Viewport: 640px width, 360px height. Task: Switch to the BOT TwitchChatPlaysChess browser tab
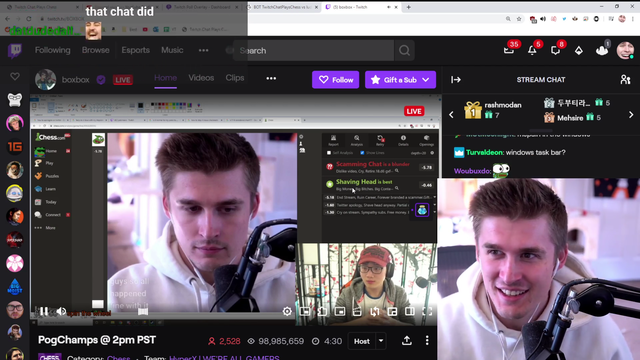click(284, 7)
